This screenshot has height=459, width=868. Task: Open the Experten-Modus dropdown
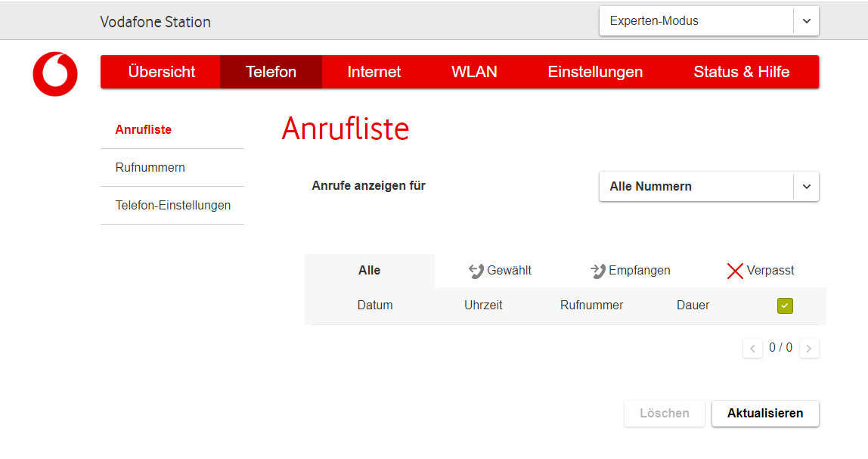click(696, 21)
